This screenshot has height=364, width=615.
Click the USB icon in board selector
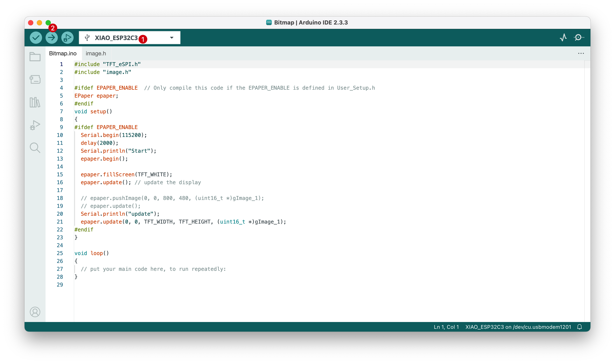[87, 38]
